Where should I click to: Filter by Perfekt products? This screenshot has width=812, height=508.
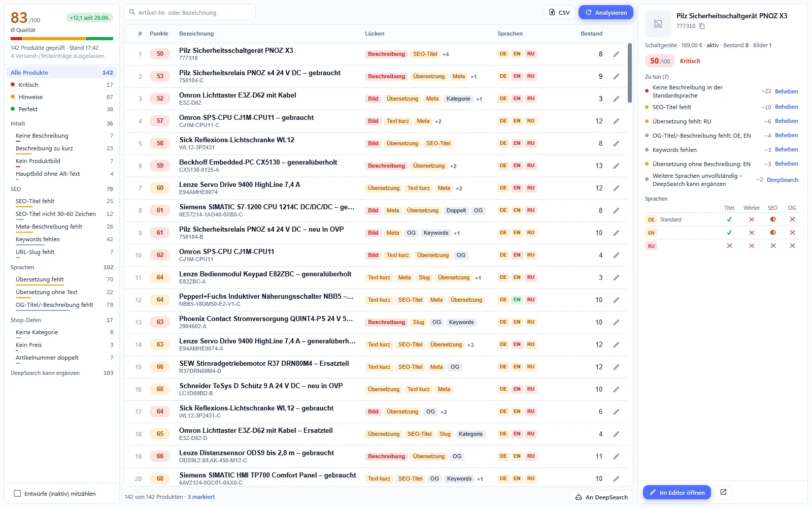(x=61, y=109)
